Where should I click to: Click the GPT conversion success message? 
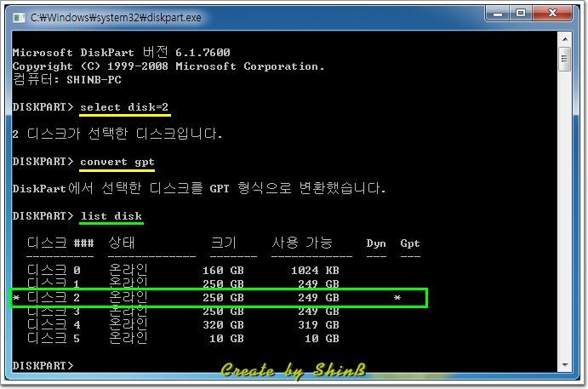pyautogui.click(x=199, y=188)
